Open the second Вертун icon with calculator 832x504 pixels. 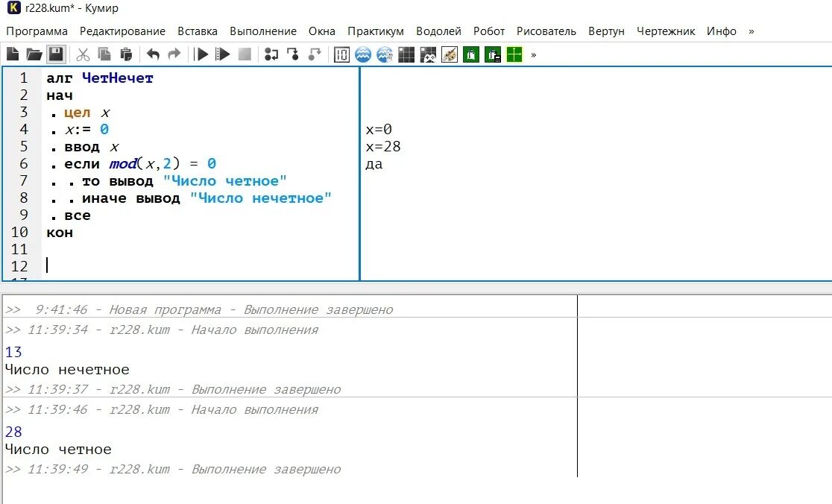click(x=492, y=54)
